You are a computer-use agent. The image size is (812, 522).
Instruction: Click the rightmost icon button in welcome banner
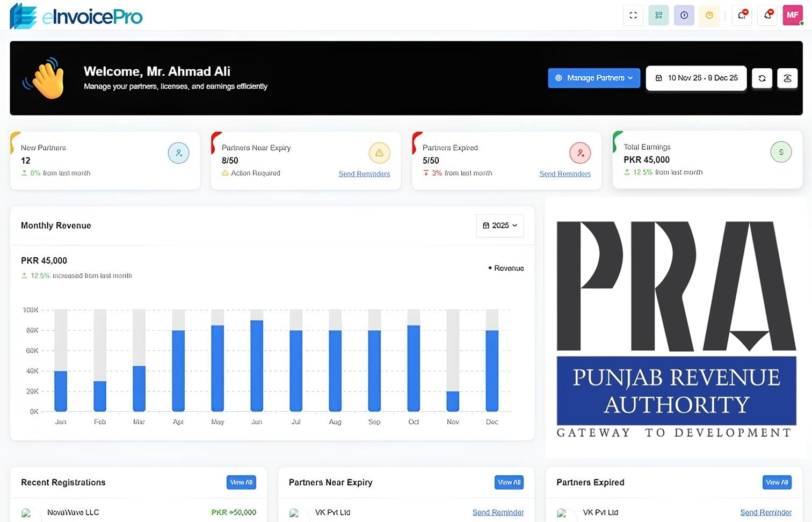tap(787, 78)
